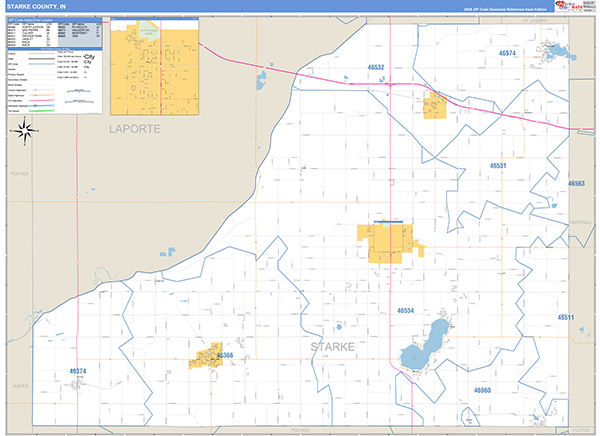Click the compass rose icon

coord(26,130)
